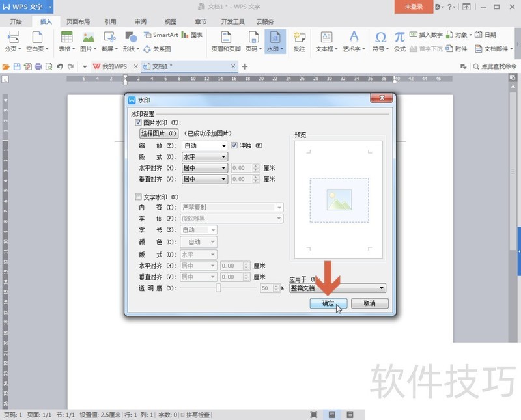Open picture 垂直对齐 dropdown
The width and height of the screenshot is (521, 420).
[204, 179]
